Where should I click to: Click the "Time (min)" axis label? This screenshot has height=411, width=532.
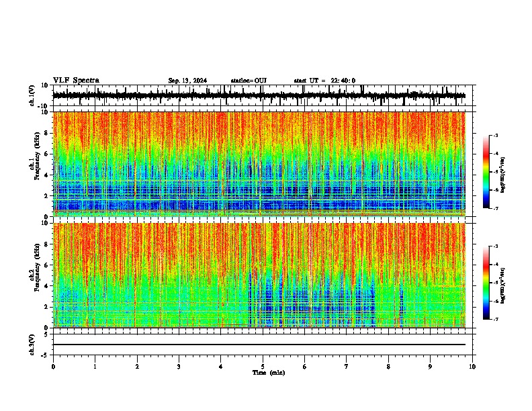pyautogui.click(x=269, y=373)
